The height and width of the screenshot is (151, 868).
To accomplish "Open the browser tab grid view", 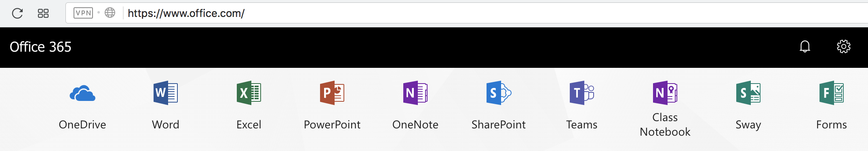I will tap(43, 13).
